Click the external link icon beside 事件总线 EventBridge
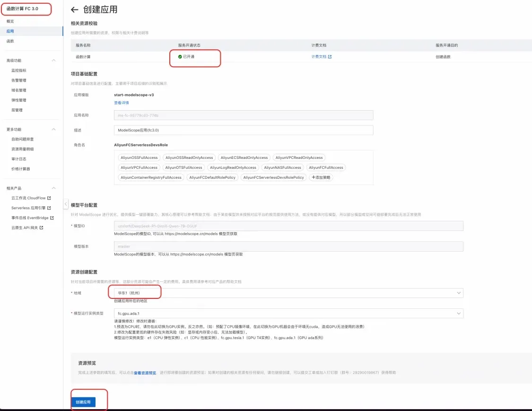This screenshot has width=532, height=411. tap(52, 218)
